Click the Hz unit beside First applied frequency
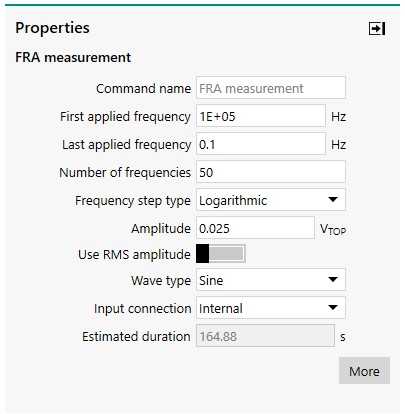This screenshot has width=405, height=414. (338, 117)
